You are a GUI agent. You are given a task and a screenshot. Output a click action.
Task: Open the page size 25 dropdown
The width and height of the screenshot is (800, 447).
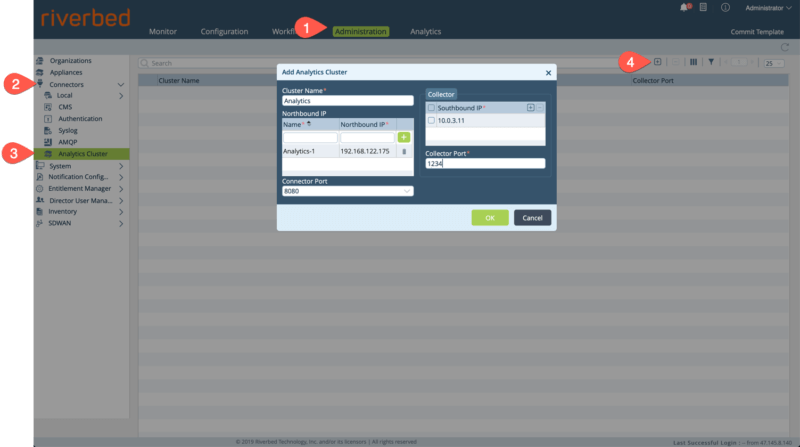pyautogui.click(x=773, y=63)
